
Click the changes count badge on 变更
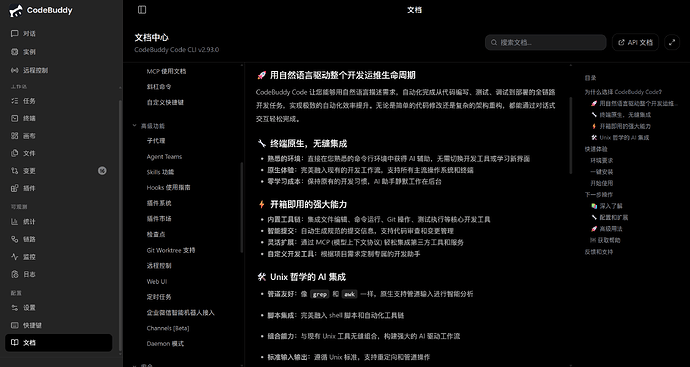102,171
